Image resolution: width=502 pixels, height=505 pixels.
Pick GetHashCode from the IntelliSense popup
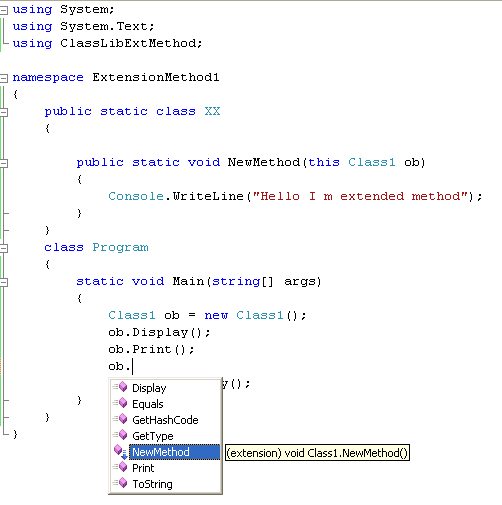165,420
